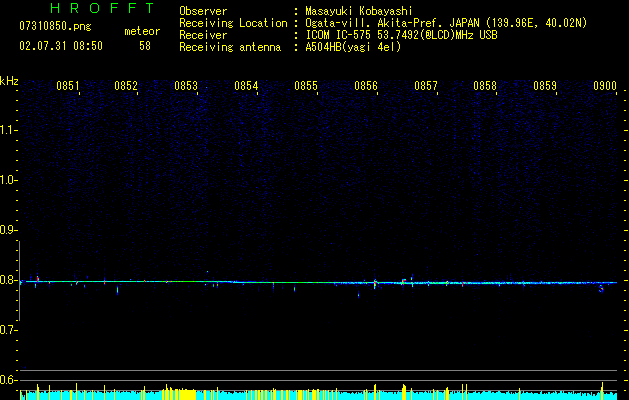Screen dimensions: 629x400
Task: Click the meteor count 58
Action: 145,46
